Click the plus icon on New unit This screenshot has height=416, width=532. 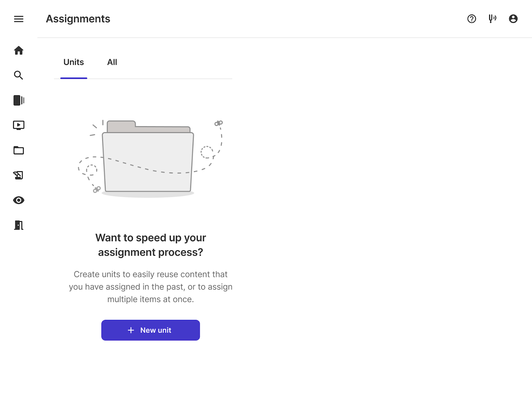click(131, 330)
